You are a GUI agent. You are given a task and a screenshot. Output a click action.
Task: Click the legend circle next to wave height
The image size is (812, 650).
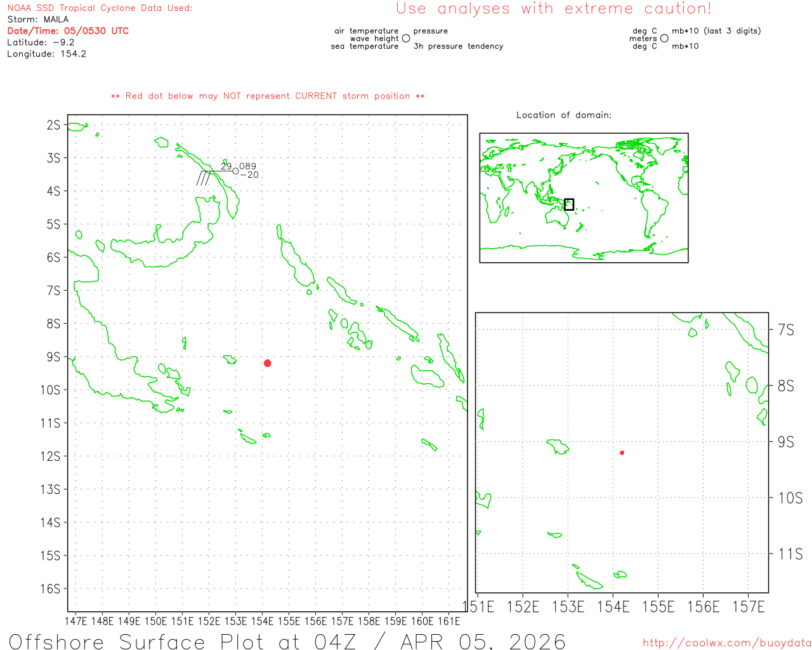406,39
